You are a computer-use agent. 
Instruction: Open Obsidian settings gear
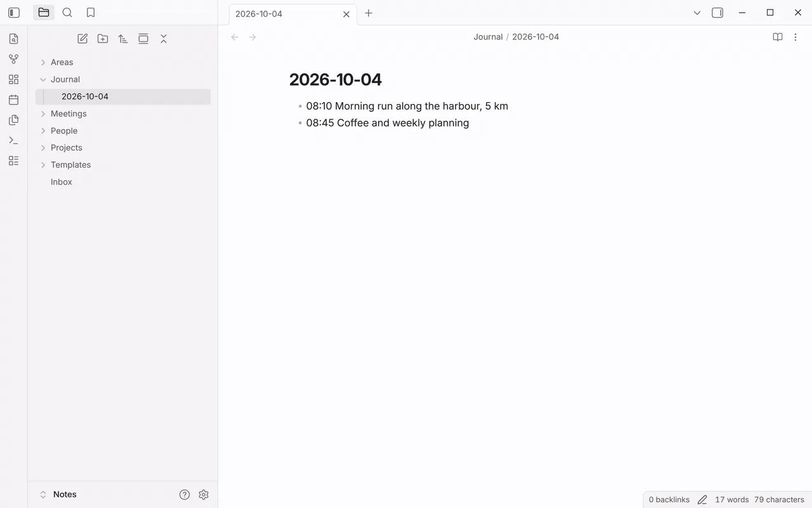coord(204,495)
